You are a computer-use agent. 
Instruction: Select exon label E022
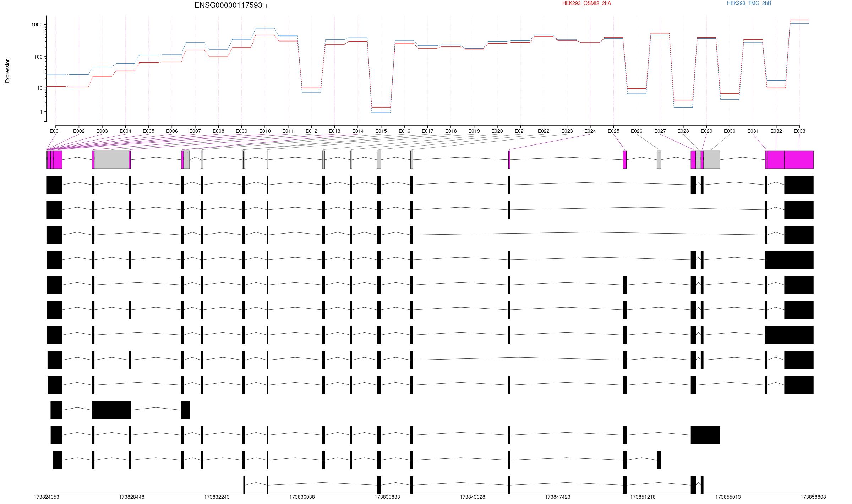point(544,131)
